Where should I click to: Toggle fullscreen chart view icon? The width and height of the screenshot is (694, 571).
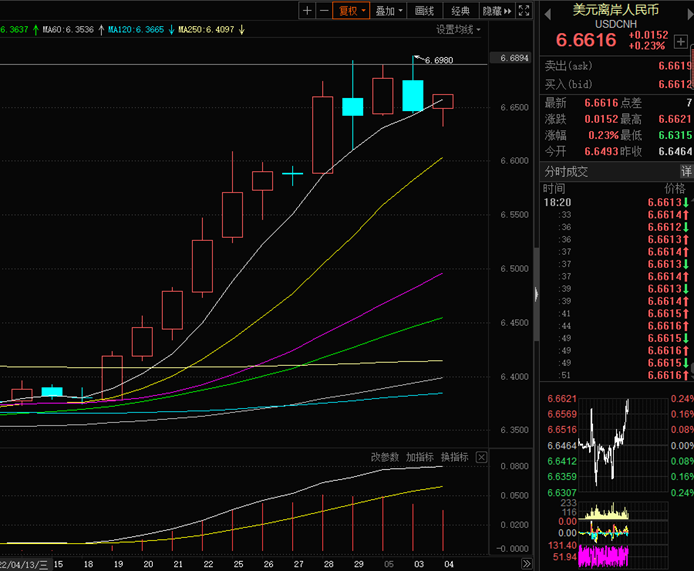(525, 11)
